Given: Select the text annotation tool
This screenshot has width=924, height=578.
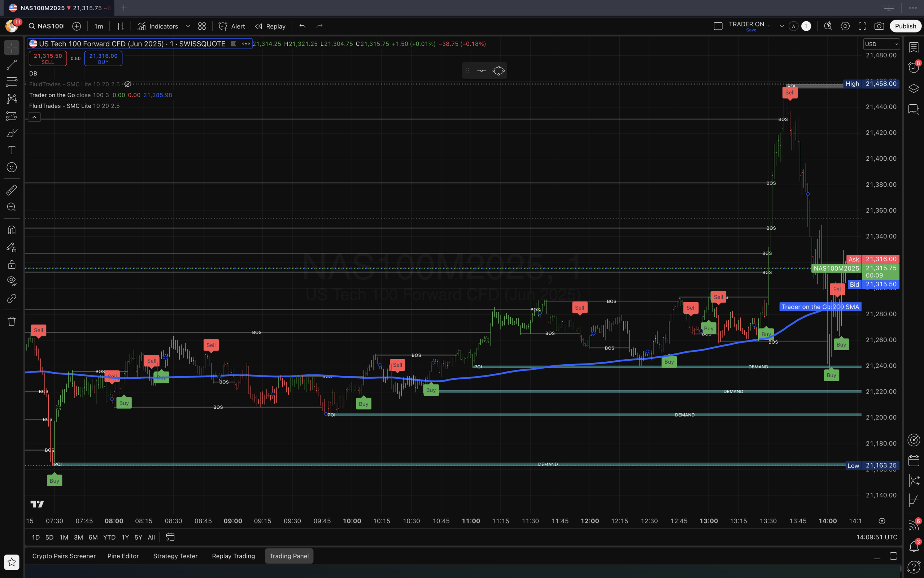Looking at the screenshot, I should (x=12, y=150).
